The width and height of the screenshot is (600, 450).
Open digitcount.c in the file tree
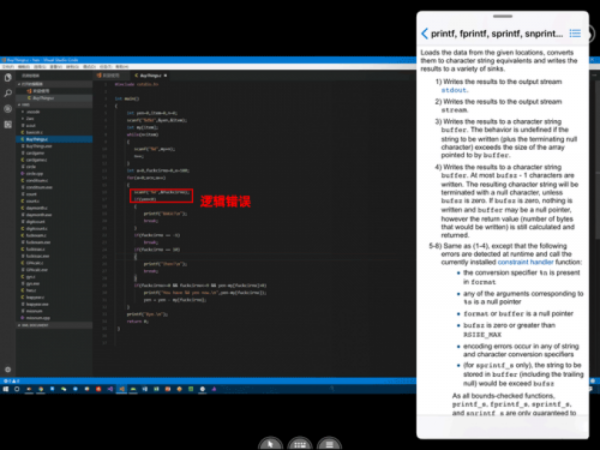coord(54,228)
